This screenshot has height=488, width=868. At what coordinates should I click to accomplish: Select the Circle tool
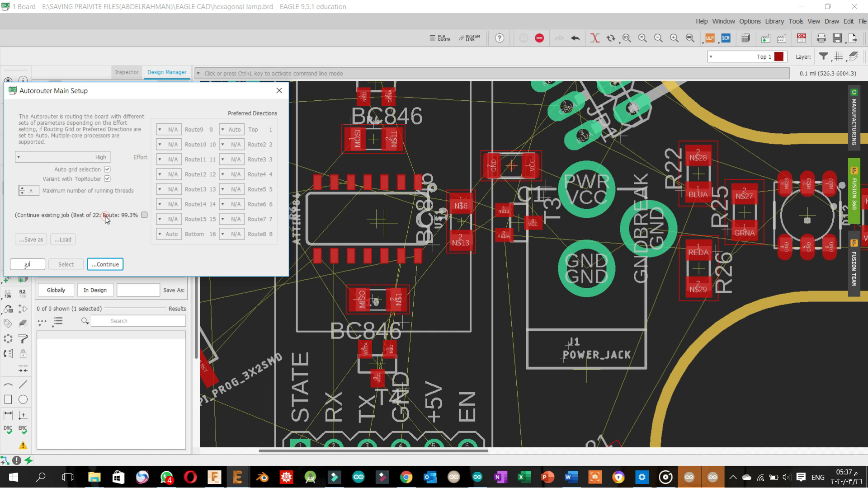point(23,399)
